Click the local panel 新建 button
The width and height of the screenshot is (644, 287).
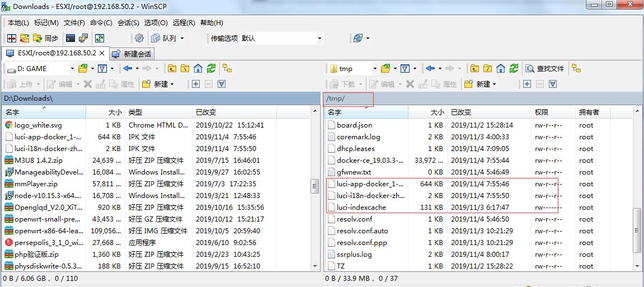[x=158, y=84]
